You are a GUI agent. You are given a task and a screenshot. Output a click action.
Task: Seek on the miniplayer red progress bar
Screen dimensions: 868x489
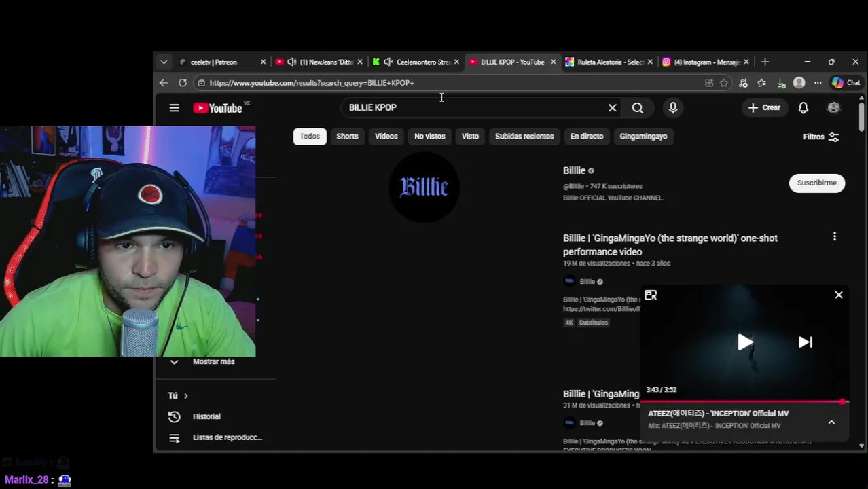tap(745, 402)
